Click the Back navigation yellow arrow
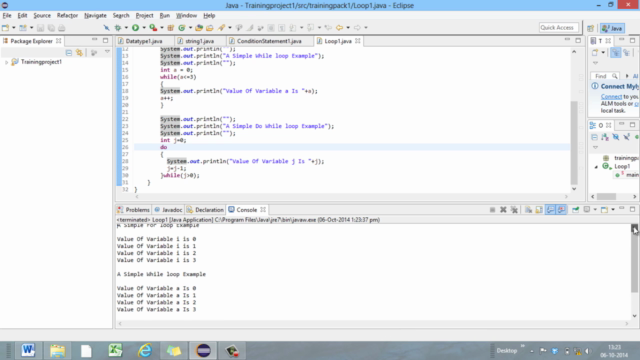The image size is (640, 360). coord(339,28)
